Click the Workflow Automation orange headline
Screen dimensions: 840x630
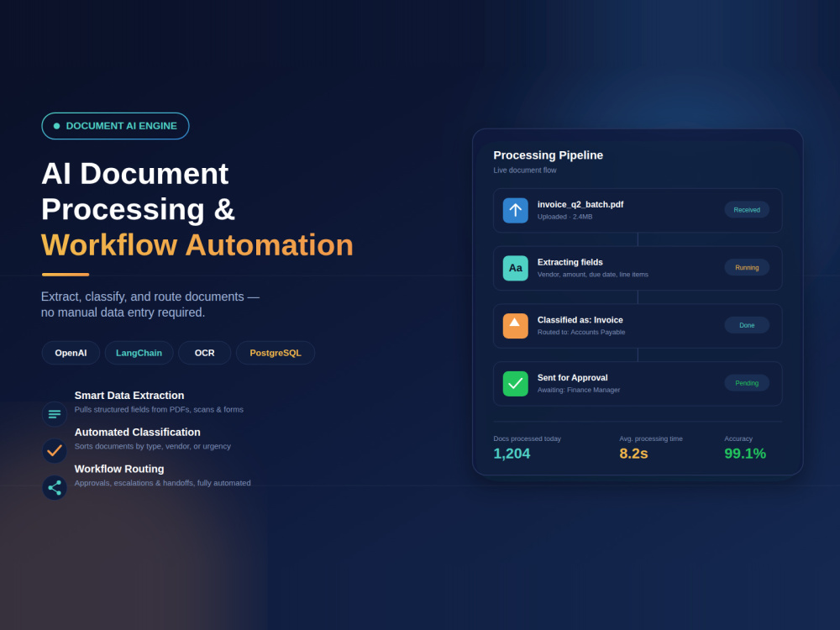(197, 245)
